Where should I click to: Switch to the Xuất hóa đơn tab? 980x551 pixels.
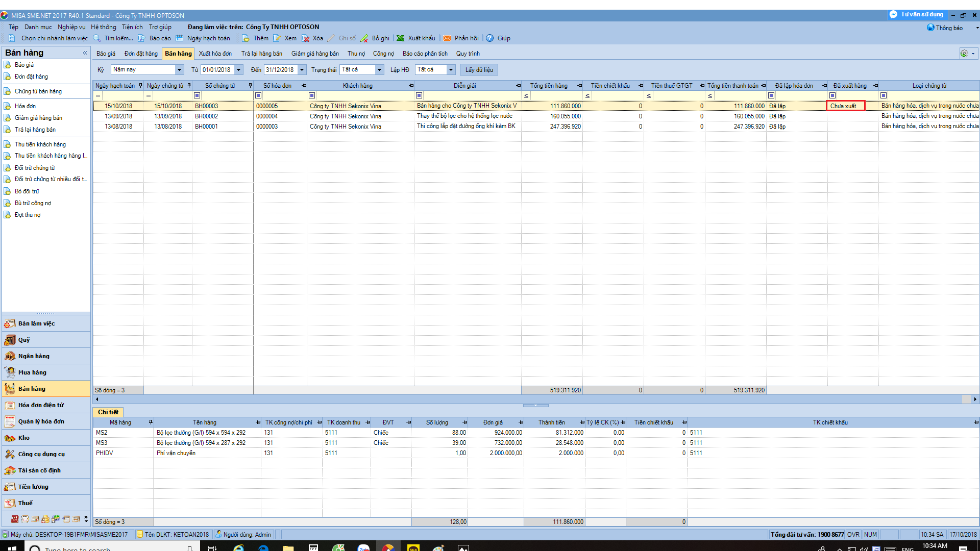coord(215,54)
